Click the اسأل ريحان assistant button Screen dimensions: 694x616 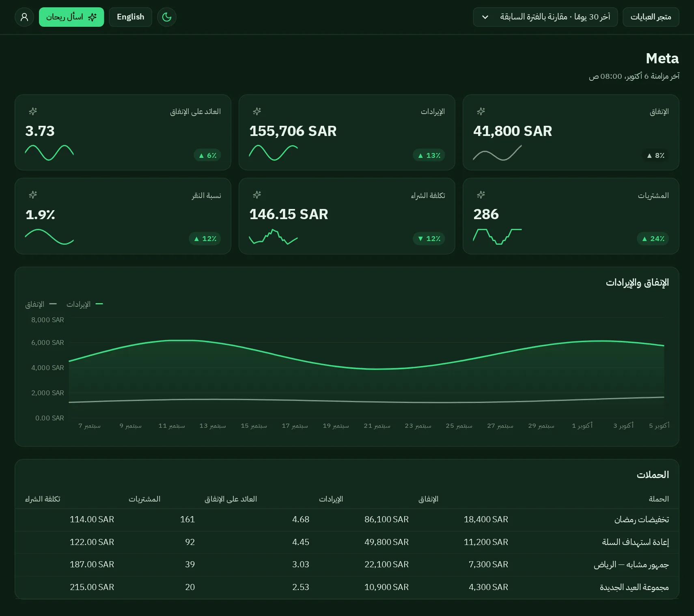click(x=71, y=17)
